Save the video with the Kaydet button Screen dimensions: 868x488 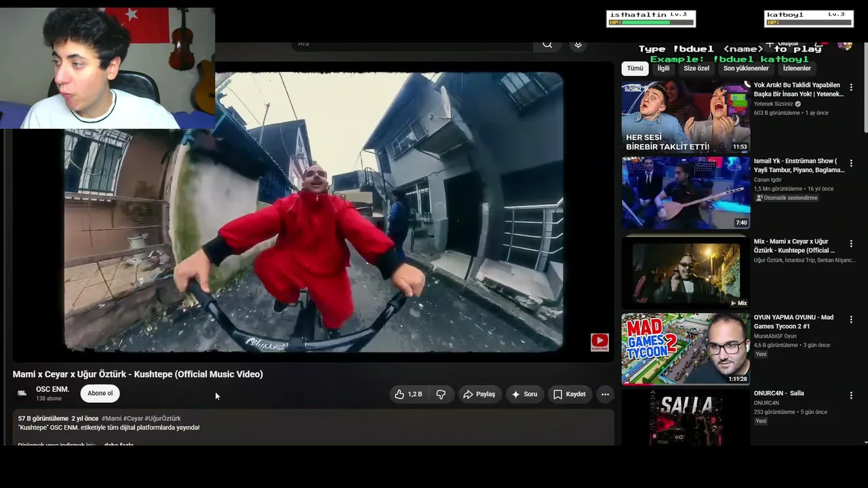[569, 394]
